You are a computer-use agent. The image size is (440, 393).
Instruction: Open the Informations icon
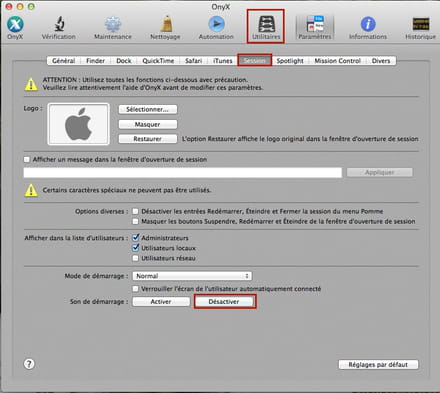coord(368,24)
